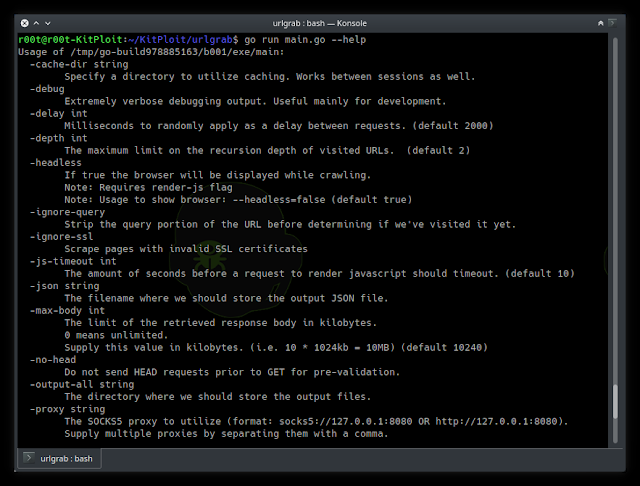The height and width of the screenshot is (486, 640).
Task: Click 'Specify a directory to utilize caching' line
Action: [x=270, y=76]
